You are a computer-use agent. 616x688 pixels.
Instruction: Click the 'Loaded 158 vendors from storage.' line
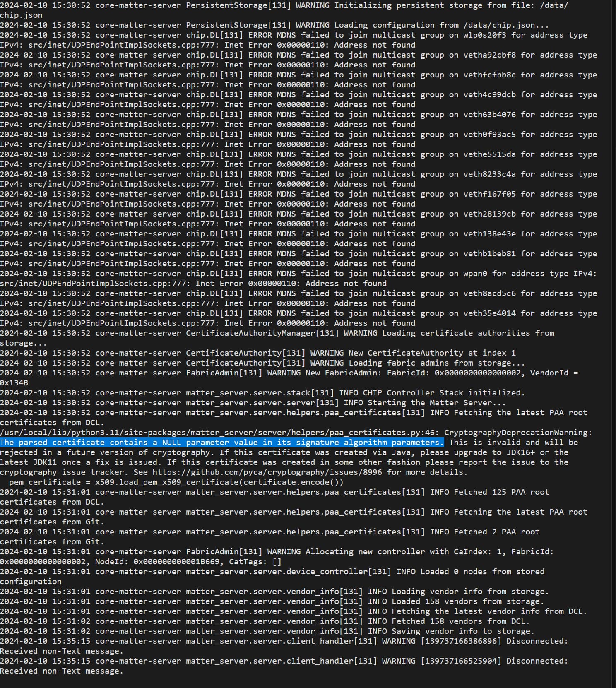point(468,601)
